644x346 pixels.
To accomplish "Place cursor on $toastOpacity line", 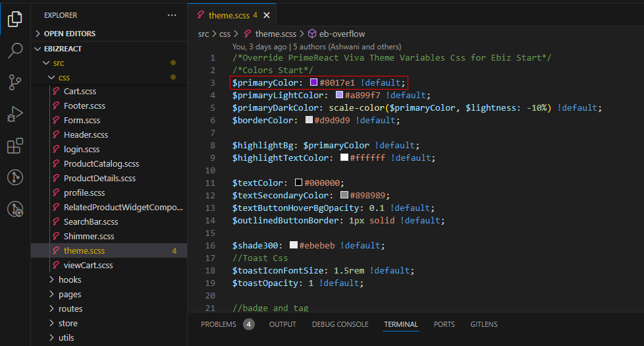I will click(298, 283).
